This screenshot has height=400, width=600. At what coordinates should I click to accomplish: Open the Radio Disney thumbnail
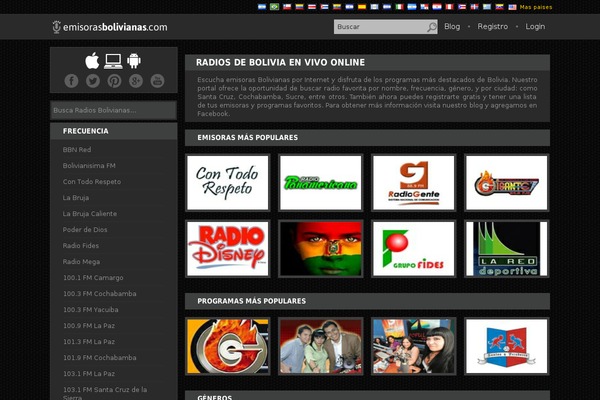[x=228, y=249]
